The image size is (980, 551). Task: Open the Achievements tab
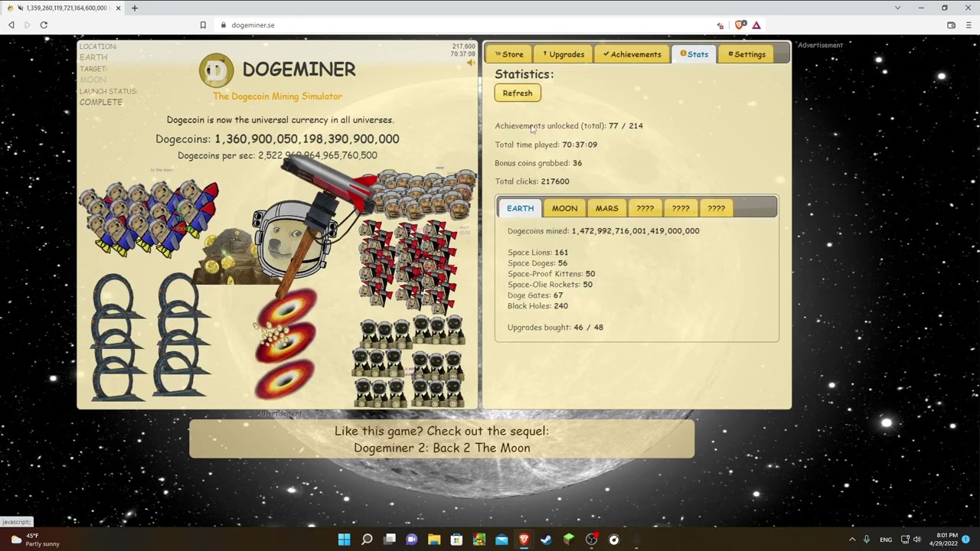[x=631, y=54]
